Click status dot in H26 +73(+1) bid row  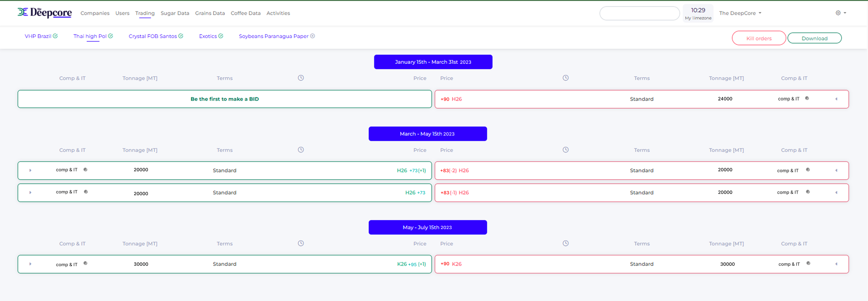tap(85, 170)
